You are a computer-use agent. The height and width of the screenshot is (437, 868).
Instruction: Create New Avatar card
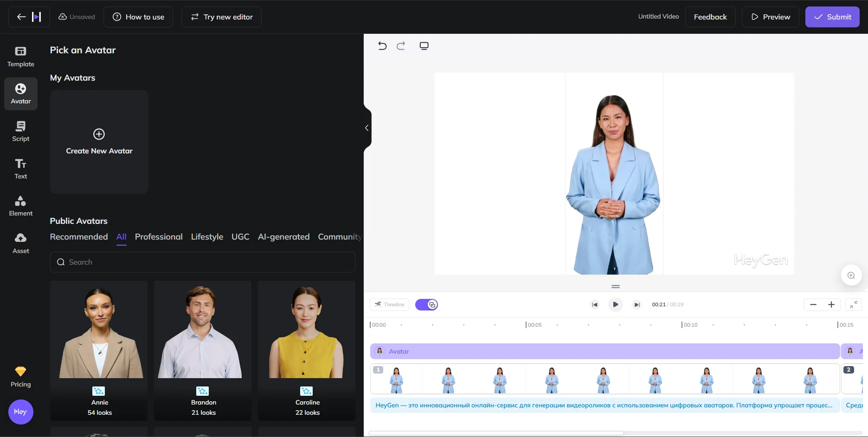click(99, 142)
